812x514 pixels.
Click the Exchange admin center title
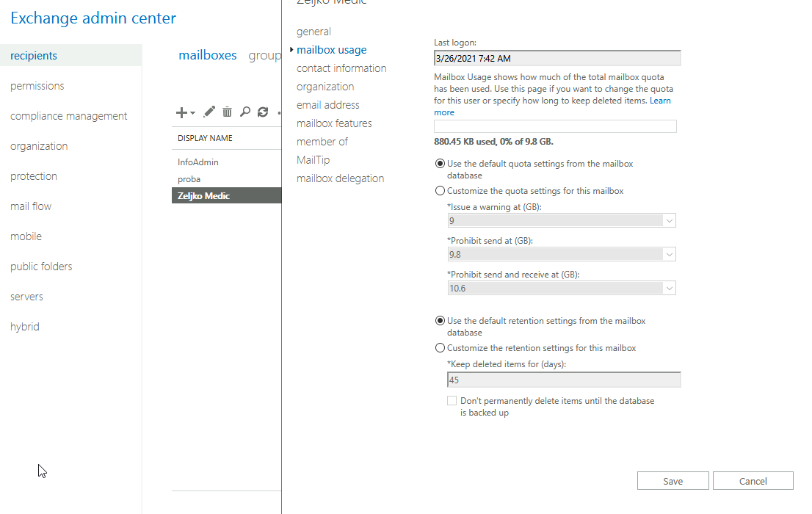(x=93, y=18)
